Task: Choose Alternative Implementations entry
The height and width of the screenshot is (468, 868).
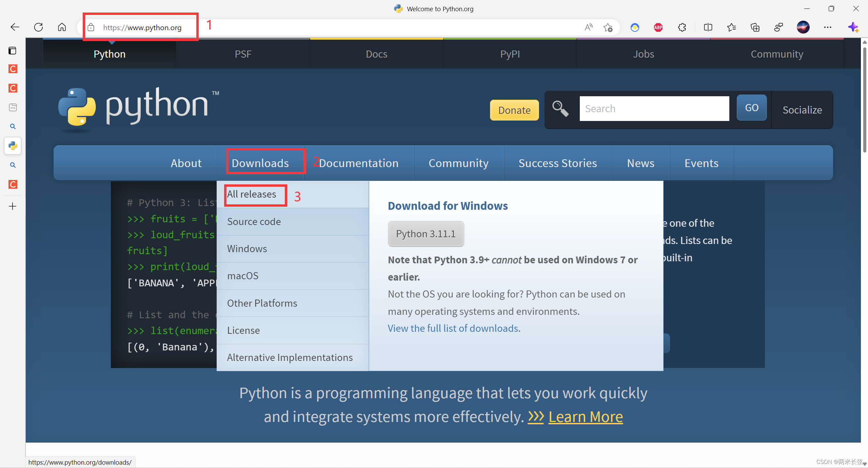Action: 293,358
